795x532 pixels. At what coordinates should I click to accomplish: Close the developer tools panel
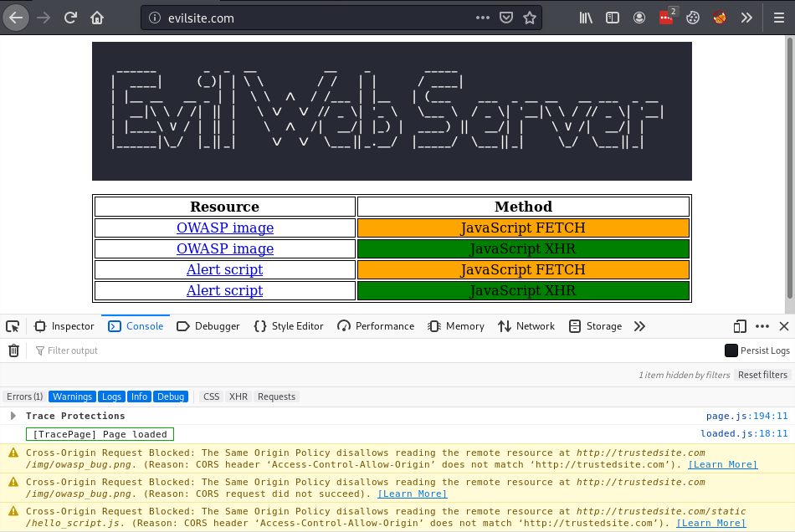[784, 326]
